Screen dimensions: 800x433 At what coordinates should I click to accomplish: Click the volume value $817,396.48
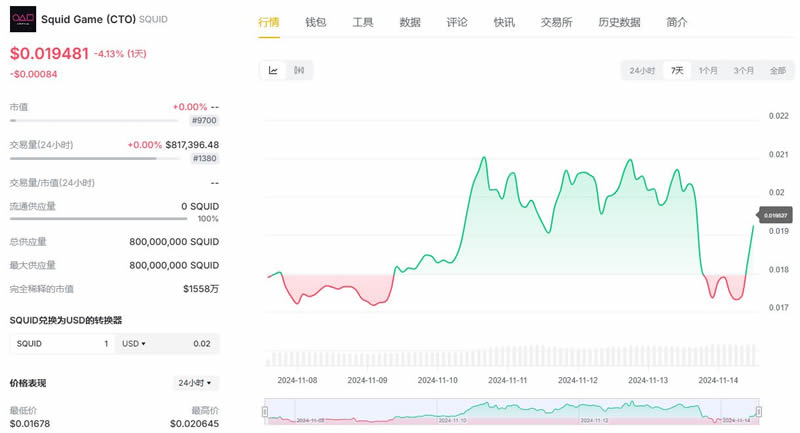pyautogui.click(x=192, y=145)
